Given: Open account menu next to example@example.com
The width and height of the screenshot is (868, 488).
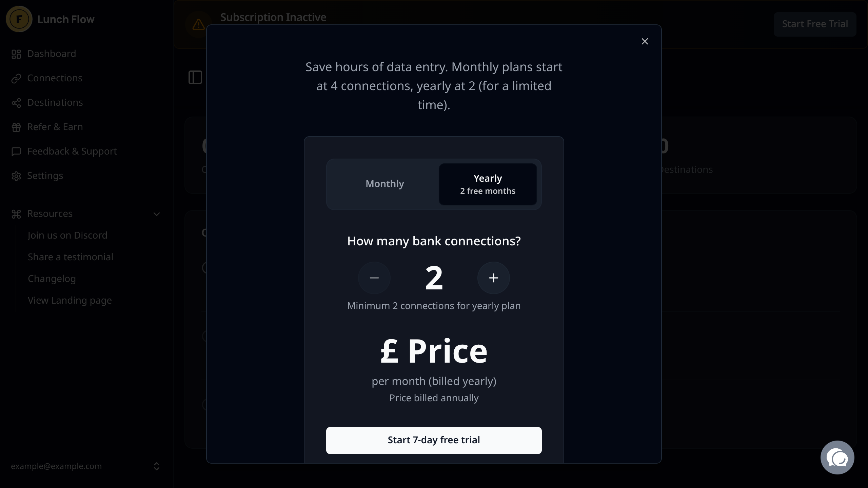Looking at the screenshot, I should (156, 466).
